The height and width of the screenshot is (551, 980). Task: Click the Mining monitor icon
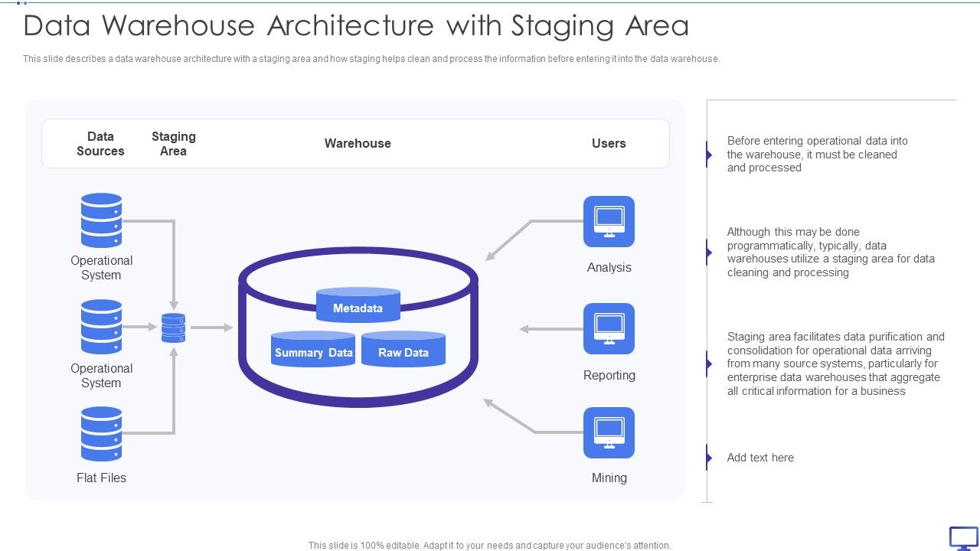tap(609, 432)
